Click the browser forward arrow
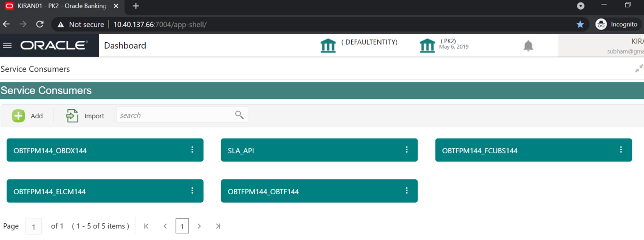 click(x=23, y=24)
